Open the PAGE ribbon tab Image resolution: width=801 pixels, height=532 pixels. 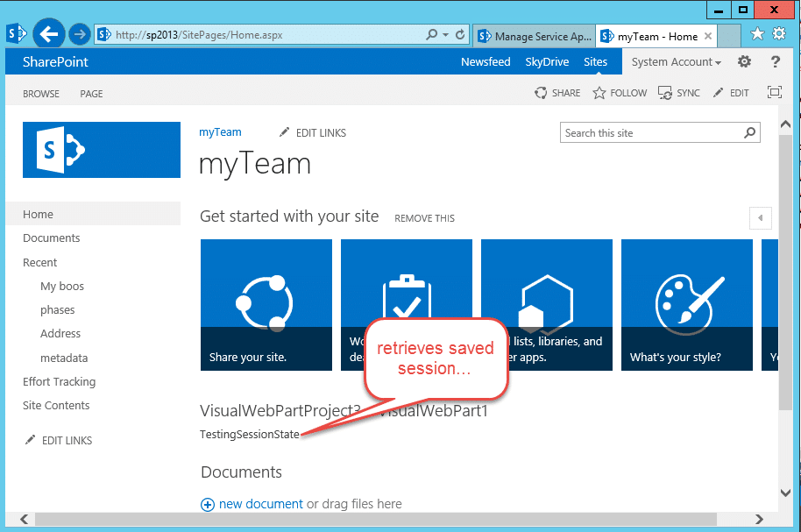pos(91,94)
